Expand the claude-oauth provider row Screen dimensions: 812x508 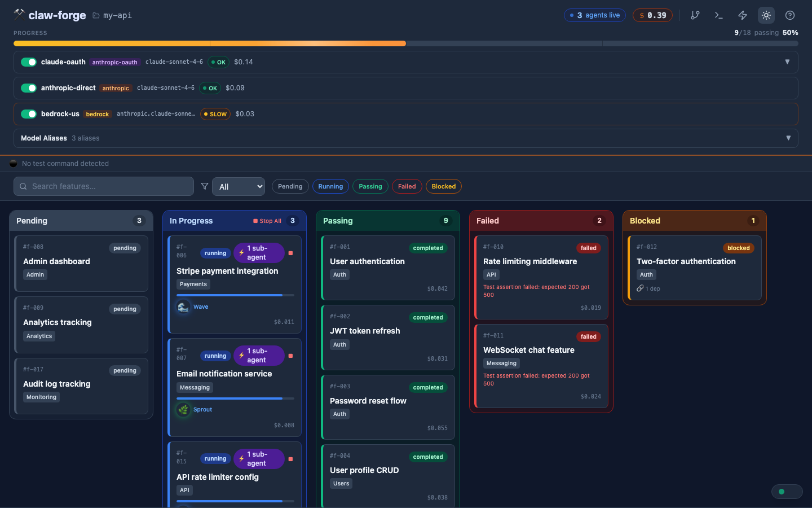coord(787,62)
